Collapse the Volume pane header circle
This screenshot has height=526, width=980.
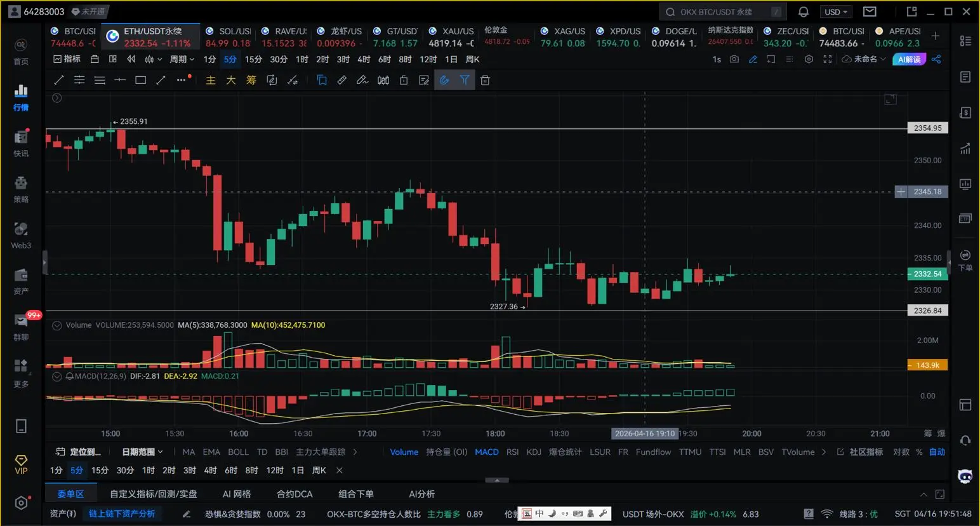point(57,325)
